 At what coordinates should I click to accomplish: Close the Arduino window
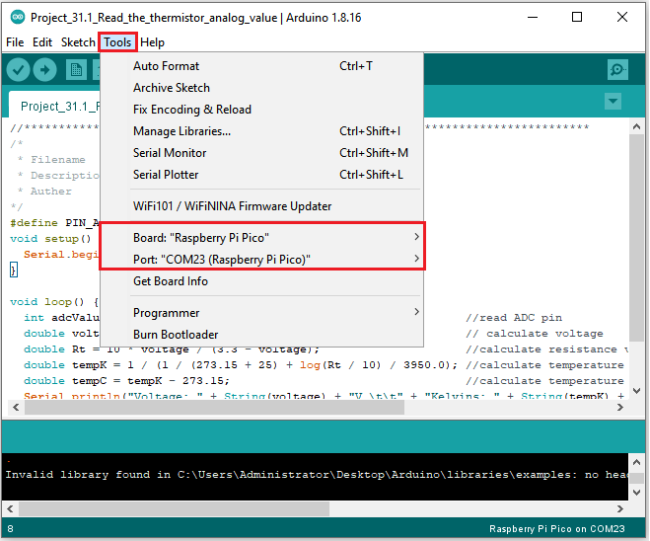tap(622, 17)
